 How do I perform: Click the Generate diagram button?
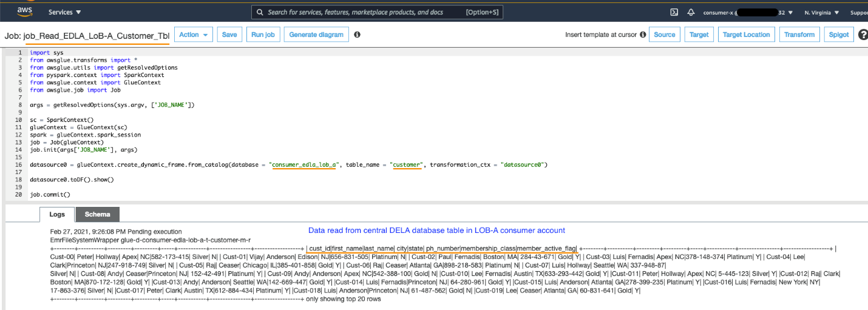pos(316,35)
